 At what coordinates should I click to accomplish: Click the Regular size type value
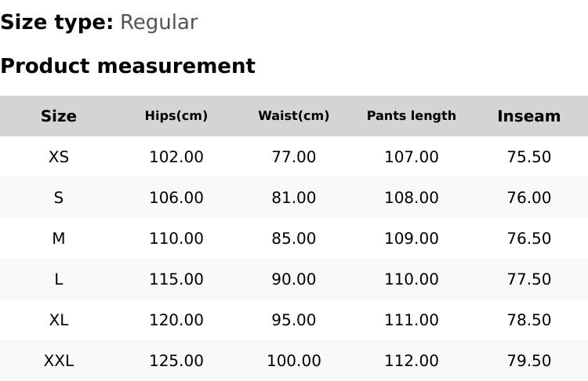tap(158, 23)
